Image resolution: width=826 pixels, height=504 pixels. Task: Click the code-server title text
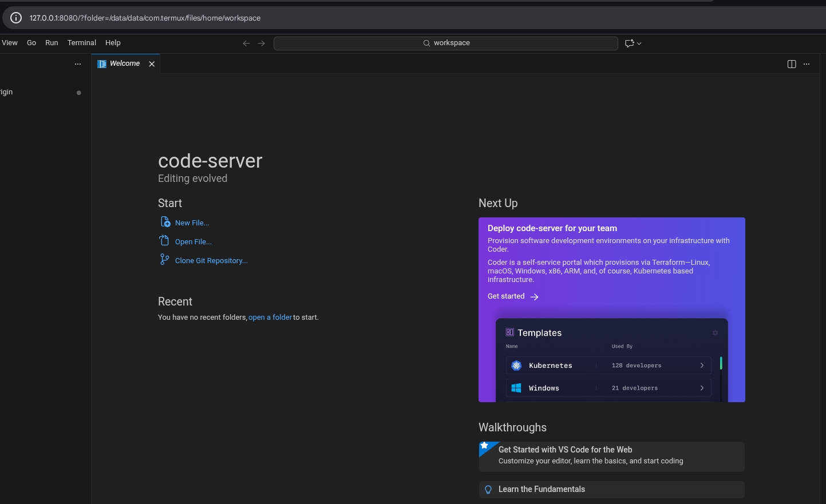(x=210, y=161)
